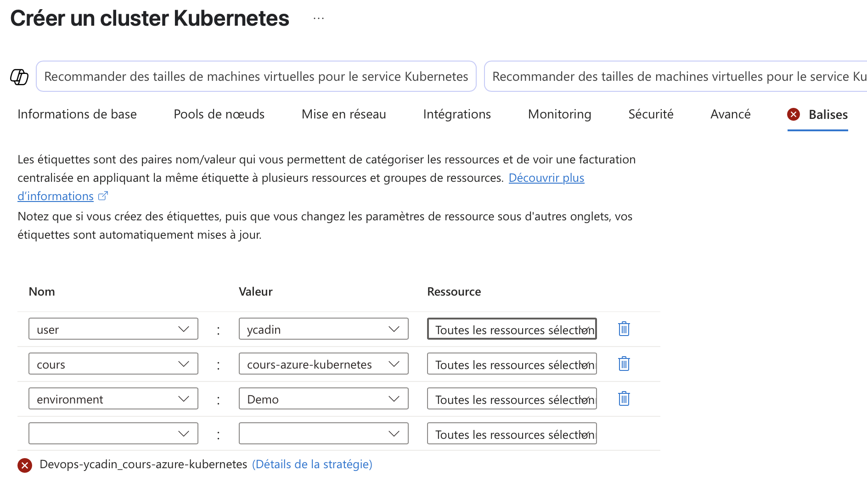The width and height of the screenshot is (867, 504).
Task: Click the red error icon next to Devops-ycadin
Action: [25, 465]
